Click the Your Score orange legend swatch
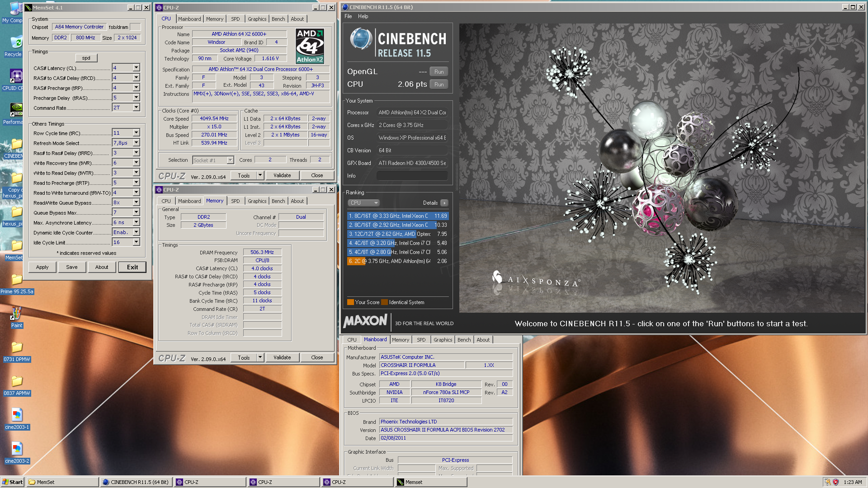868x488 pixels. (350, 302)
